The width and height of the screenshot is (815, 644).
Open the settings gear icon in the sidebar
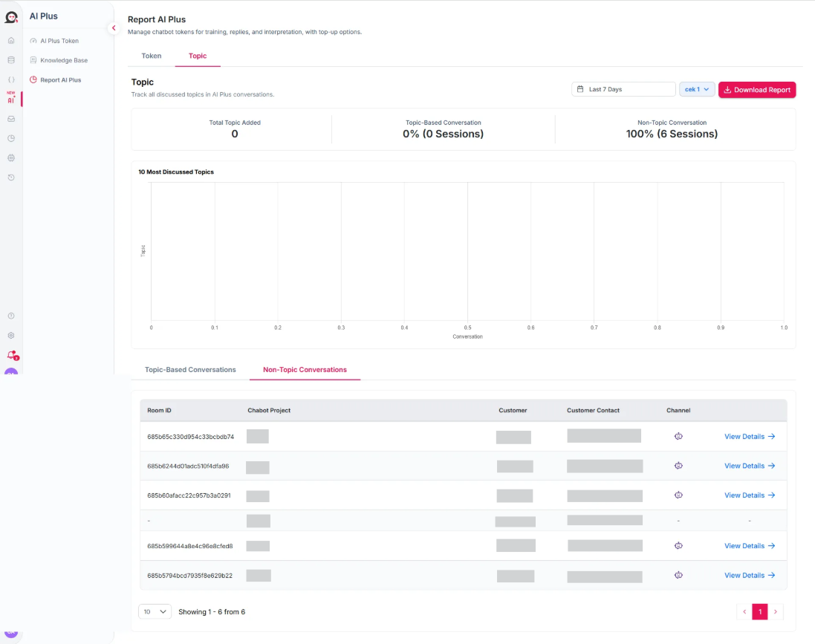pyautogui.click(x=11, y=336)
